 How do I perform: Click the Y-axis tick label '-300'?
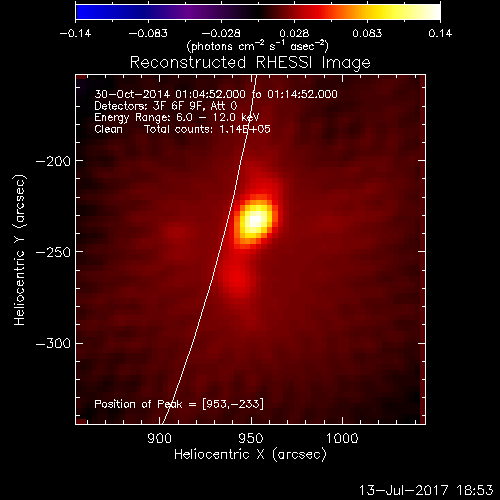53,343
